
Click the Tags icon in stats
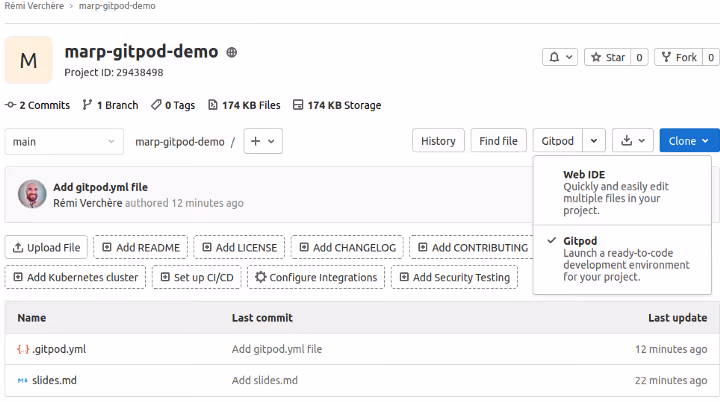156,105
